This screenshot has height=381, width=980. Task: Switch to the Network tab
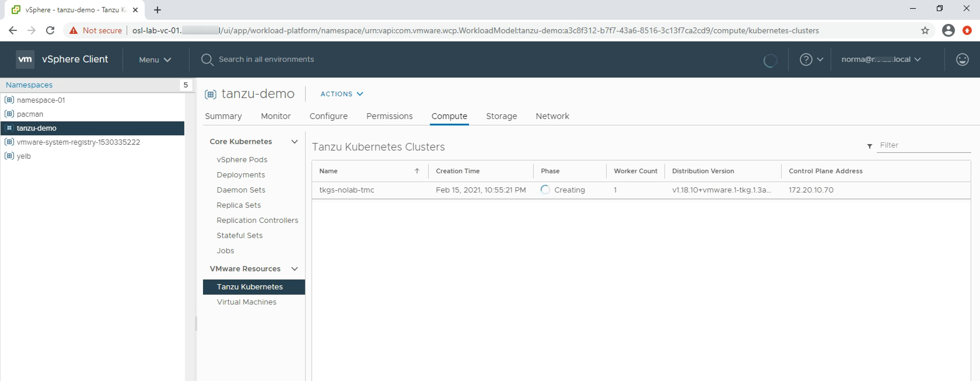552,116
